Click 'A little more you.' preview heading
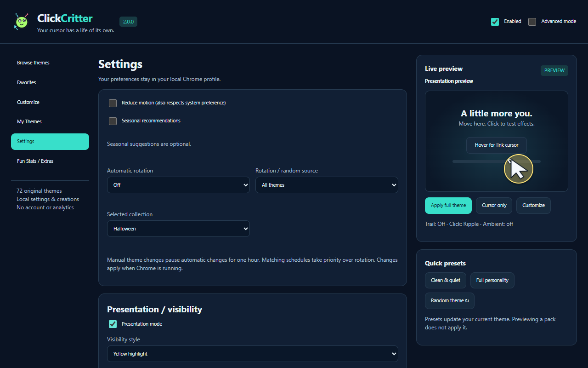The height and width of the screenshot is (368, 588). (497, 113)
